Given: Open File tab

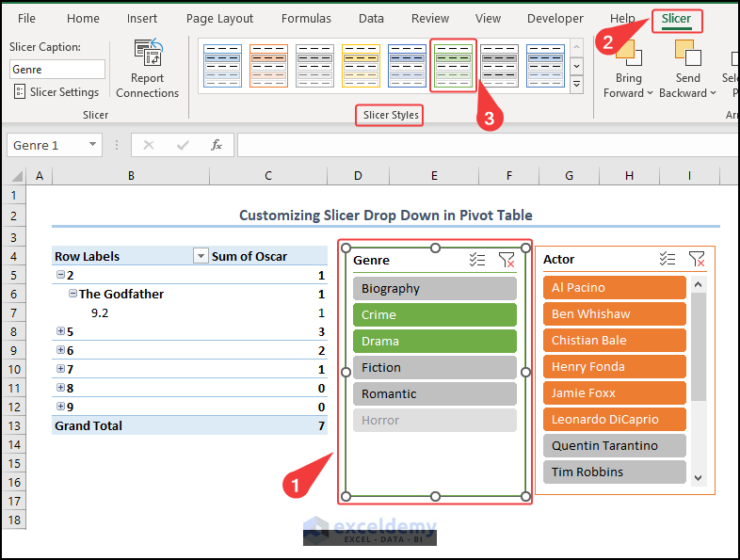Looking at the screenshot, I should [26, 19].
